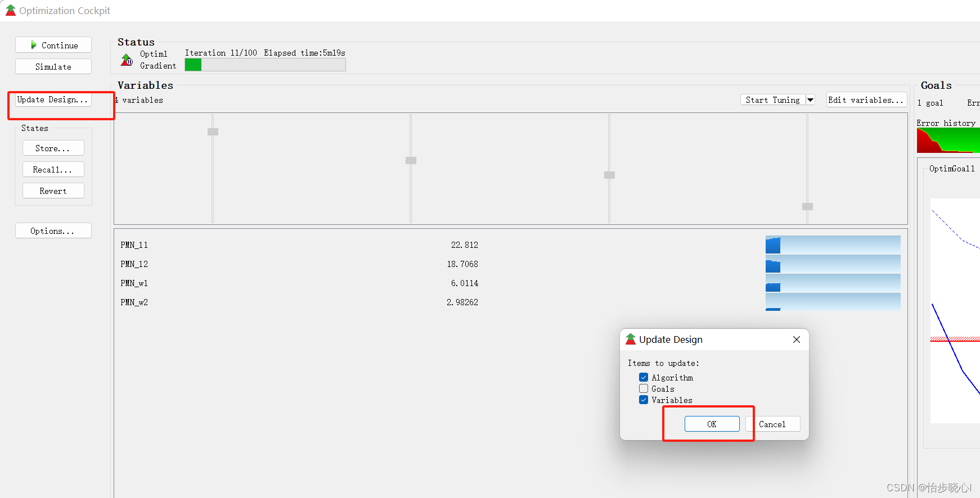The height and width of the screenshot is (498, 980).
Task: Click the value 6.0114
Action: (464, 283)
